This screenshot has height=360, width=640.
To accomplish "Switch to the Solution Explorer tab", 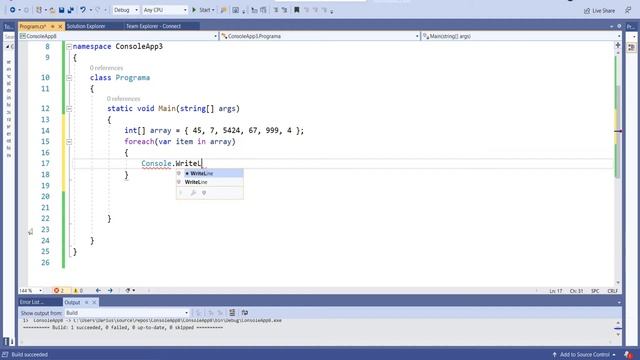I will [86, 26].
